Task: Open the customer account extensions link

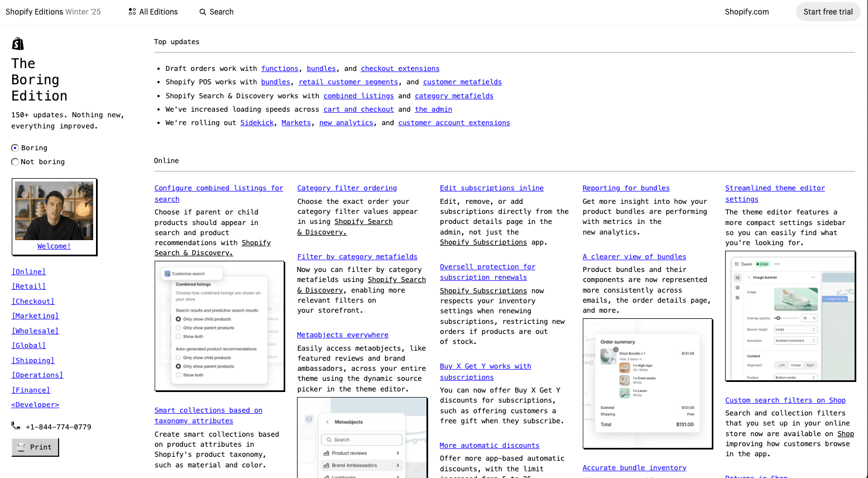Action: click(454, 123)
